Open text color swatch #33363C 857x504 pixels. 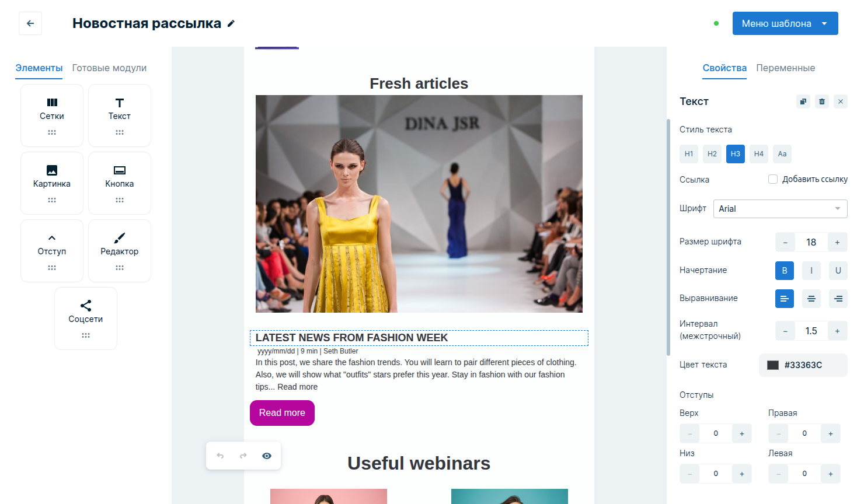pos(773,365)
